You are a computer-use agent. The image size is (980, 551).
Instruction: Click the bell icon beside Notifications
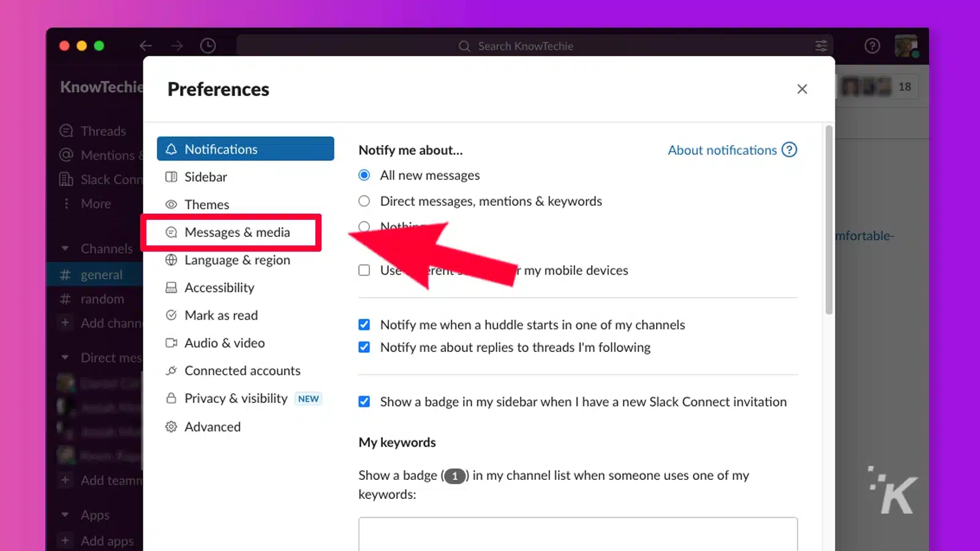171,149
